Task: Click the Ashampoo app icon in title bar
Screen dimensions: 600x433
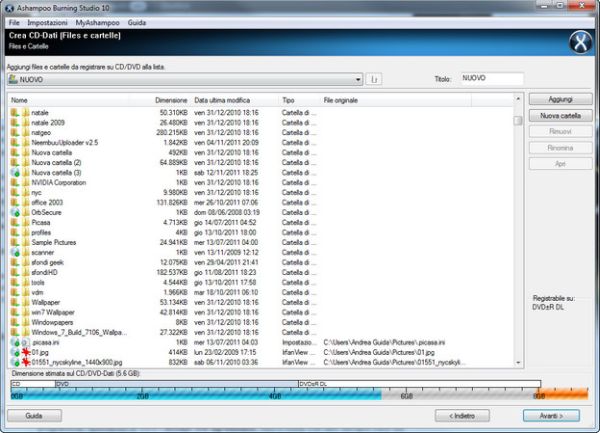Action: (9, 8)
